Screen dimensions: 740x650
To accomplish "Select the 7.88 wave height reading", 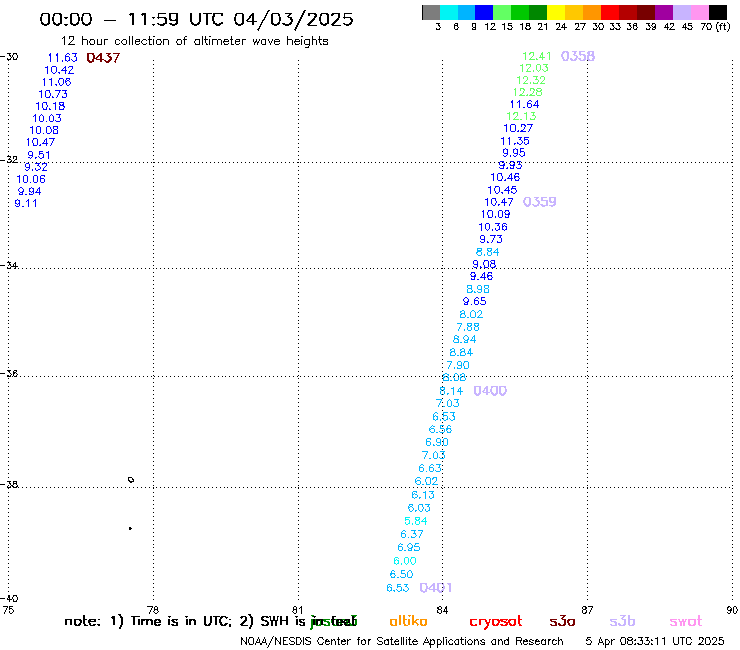I will 468,327.
